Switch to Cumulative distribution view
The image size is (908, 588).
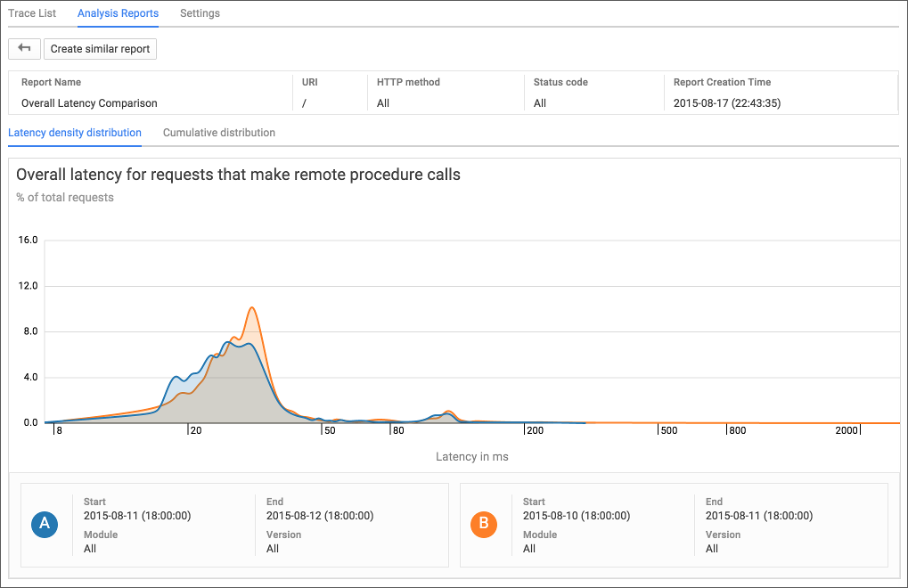pyautogui.click(x=219, y=133)
